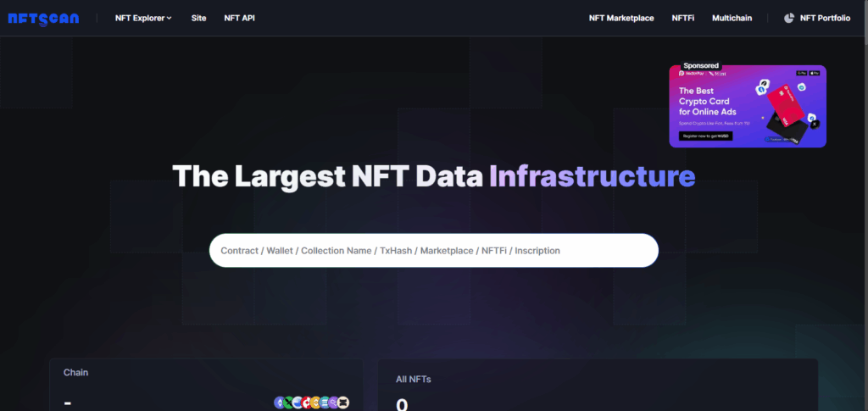Image resolution: width=868 pixels, height=411 pixels.
Task: Click the Google Play badge in ad
Action: [802, 73]
